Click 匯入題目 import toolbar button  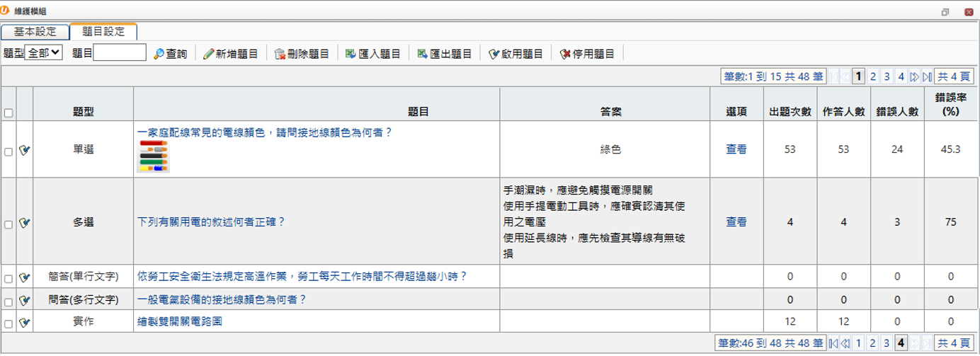(373, 54)
